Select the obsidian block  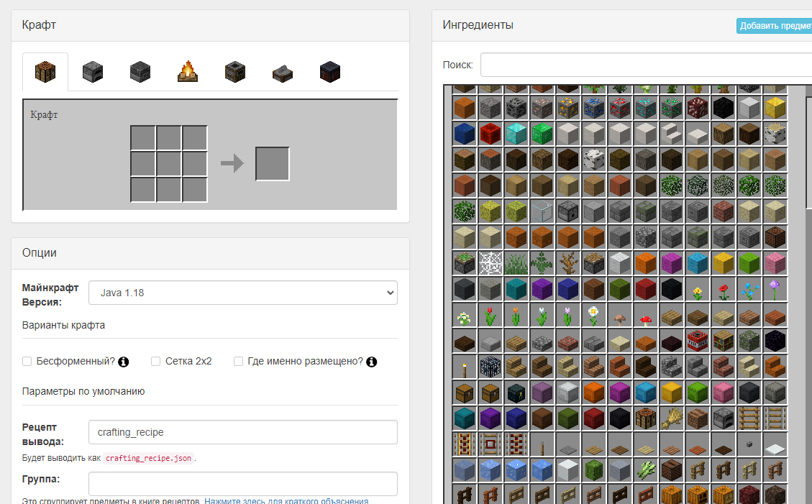(775, 341)
